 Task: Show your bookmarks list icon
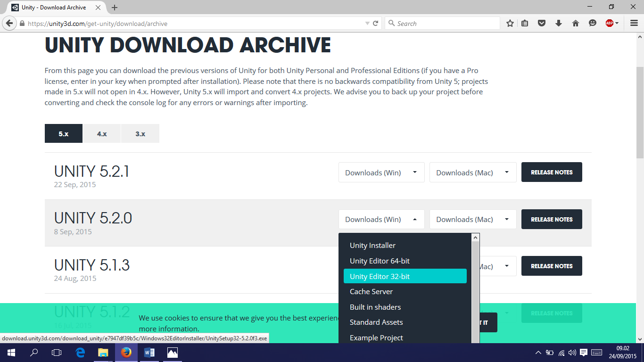[525, 23]
